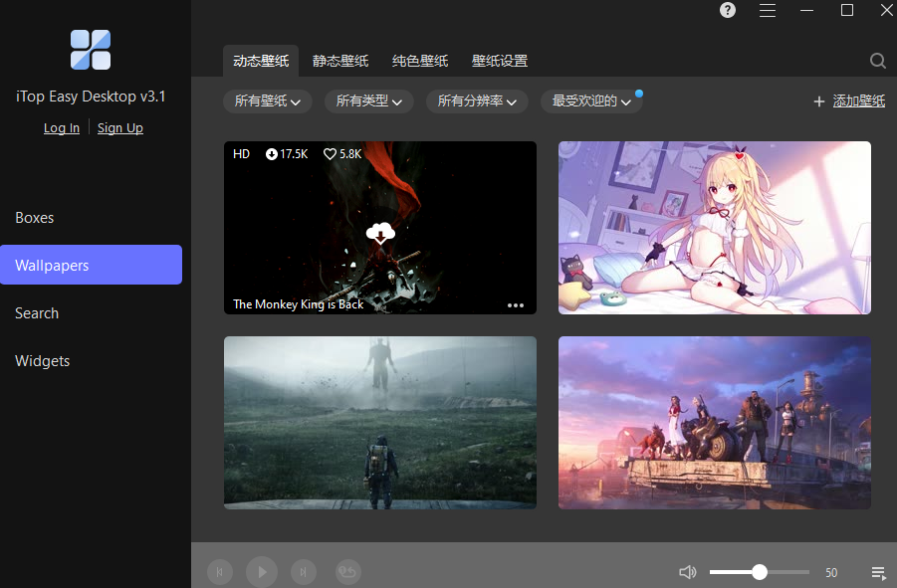
Task: Click the 17.5K download count icon
Action: pyautogui.click(x=271, y=153)
